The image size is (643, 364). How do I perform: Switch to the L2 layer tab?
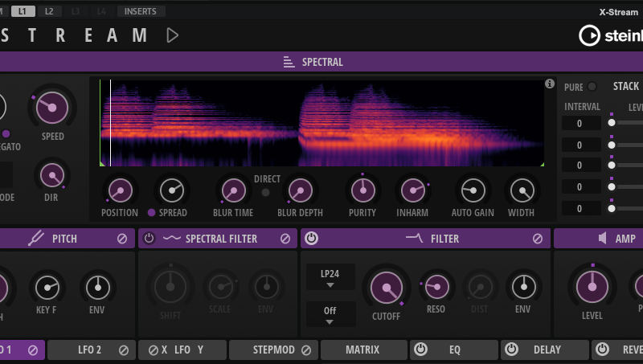[x=49, y=11]
